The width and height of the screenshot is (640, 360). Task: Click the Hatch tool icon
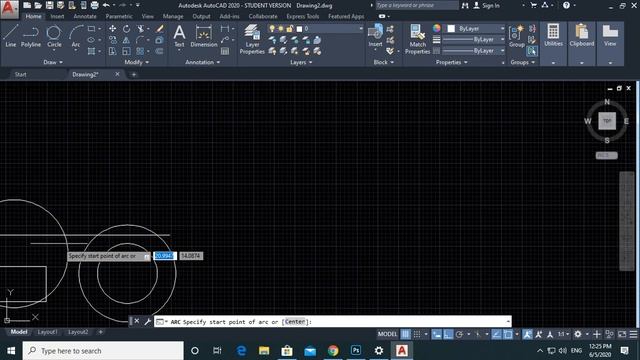[x=91, y=51]
